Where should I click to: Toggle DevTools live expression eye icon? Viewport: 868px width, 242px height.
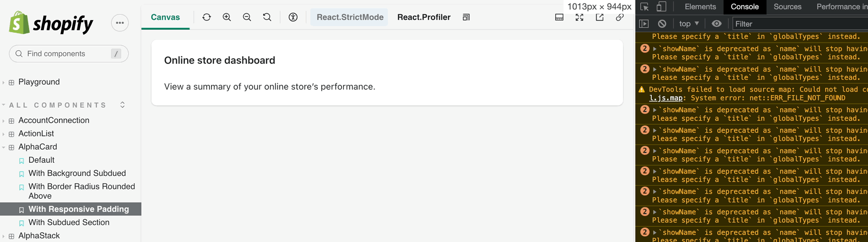click(x=717, y=24)
